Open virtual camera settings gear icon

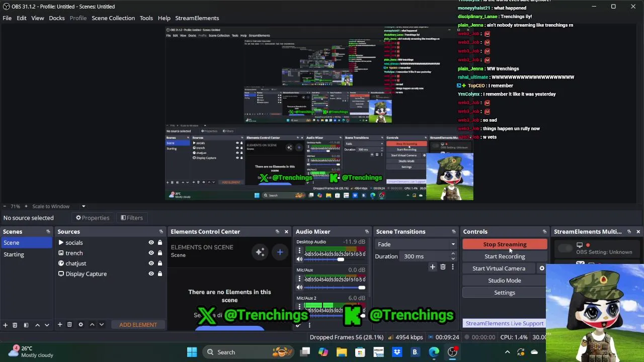[542, 268]
